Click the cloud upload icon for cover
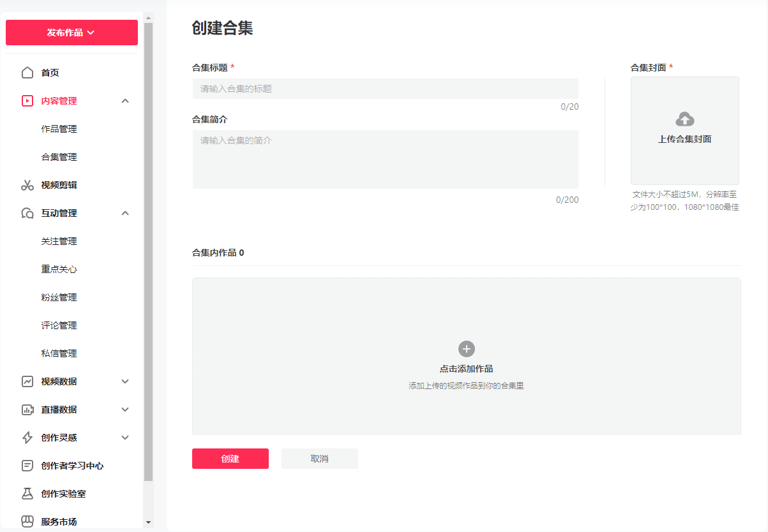 coord(684,119)
